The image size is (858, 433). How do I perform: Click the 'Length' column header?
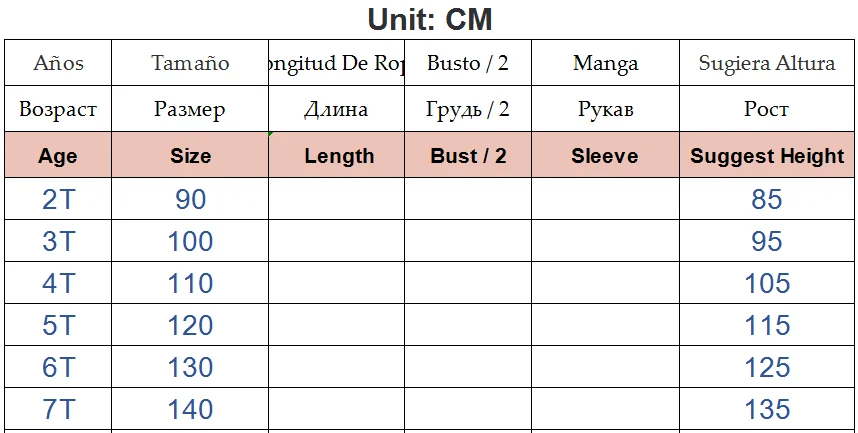click(x=339, y=156)
